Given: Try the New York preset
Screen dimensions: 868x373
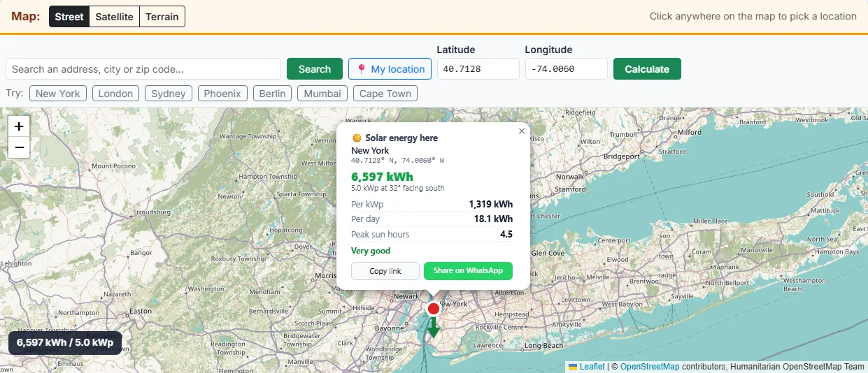Looking at the screenshot, I should [58, 94].
